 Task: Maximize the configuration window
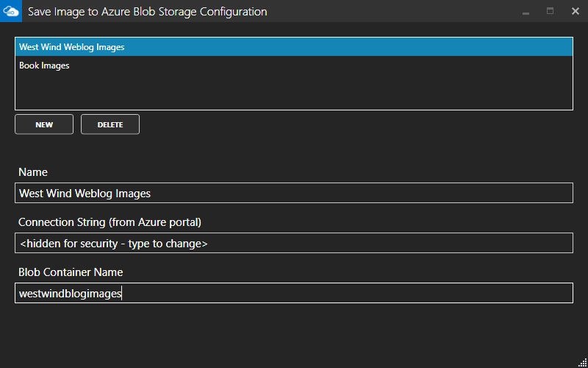[x=550, y=11]
